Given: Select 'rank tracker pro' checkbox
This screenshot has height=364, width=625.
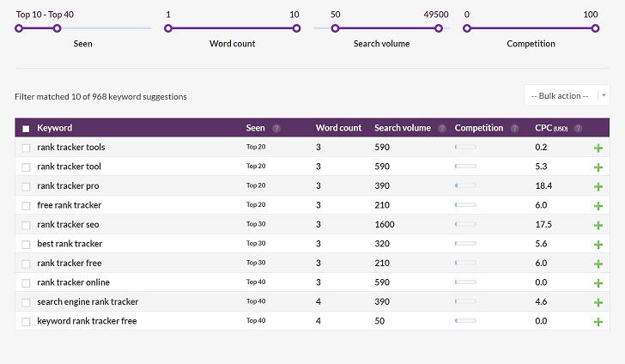Looking at the screenshot, I should pyautogui.click(x=26, y=186).
